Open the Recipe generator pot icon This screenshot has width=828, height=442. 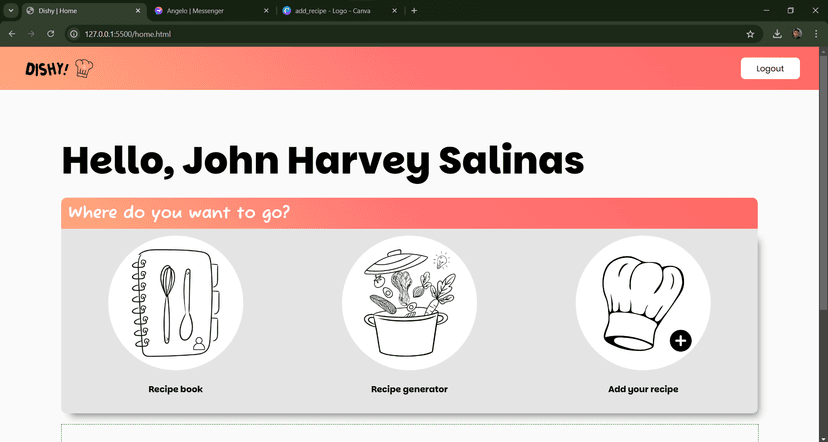pyautogui.click(x=409, y=303)
